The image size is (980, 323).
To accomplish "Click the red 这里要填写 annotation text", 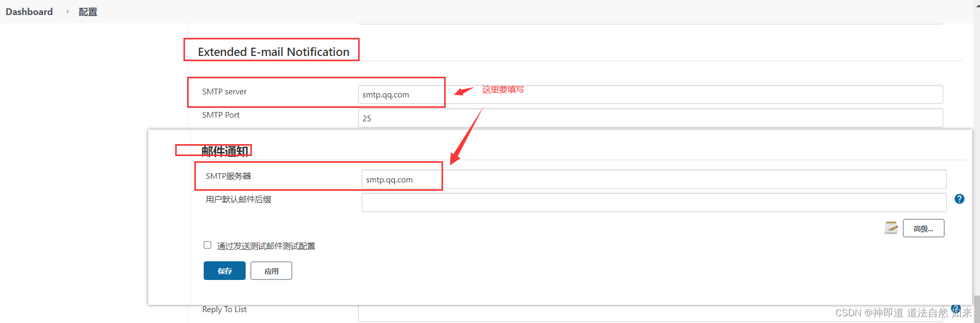I will [503, 89].
